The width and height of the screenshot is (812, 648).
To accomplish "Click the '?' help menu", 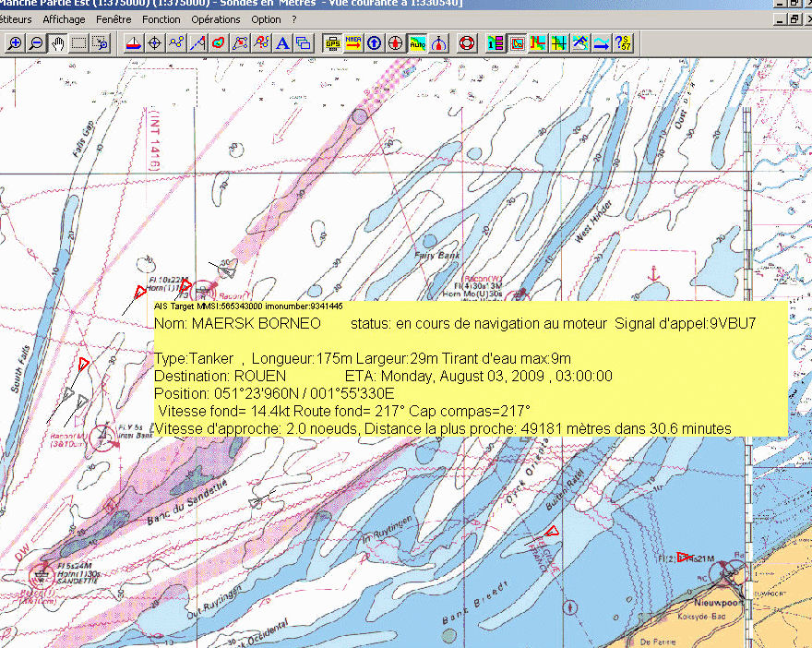I will point(294,19).
